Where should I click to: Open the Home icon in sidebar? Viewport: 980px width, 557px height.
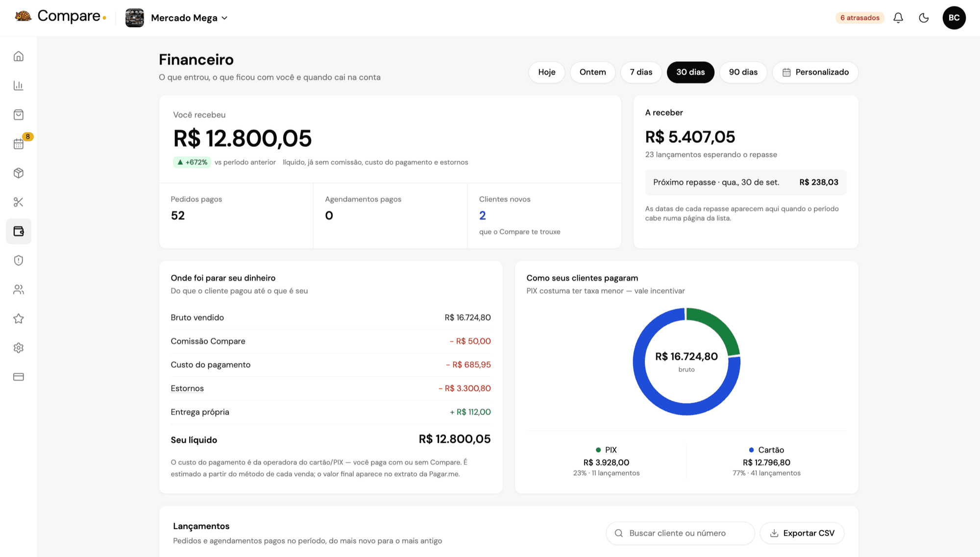coord(19,56)
